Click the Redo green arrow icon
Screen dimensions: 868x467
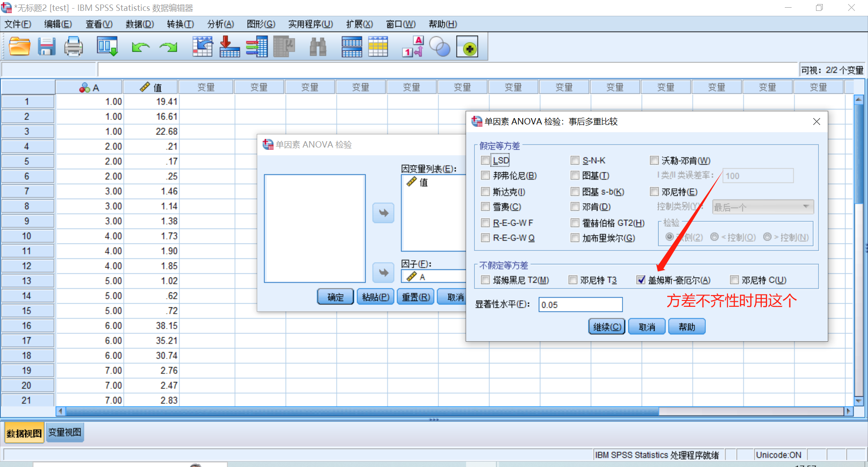click(169, 47)
